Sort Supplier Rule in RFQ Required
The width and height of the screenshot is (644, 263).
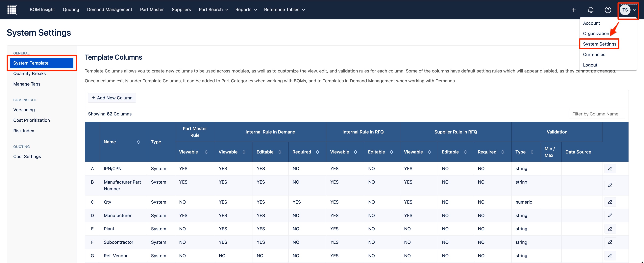(503, 152)
